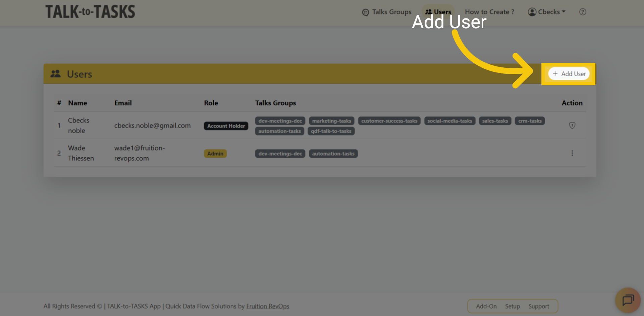
Task: Click the qdf-talk-to-tasks group tag
Action: point(331,131)
